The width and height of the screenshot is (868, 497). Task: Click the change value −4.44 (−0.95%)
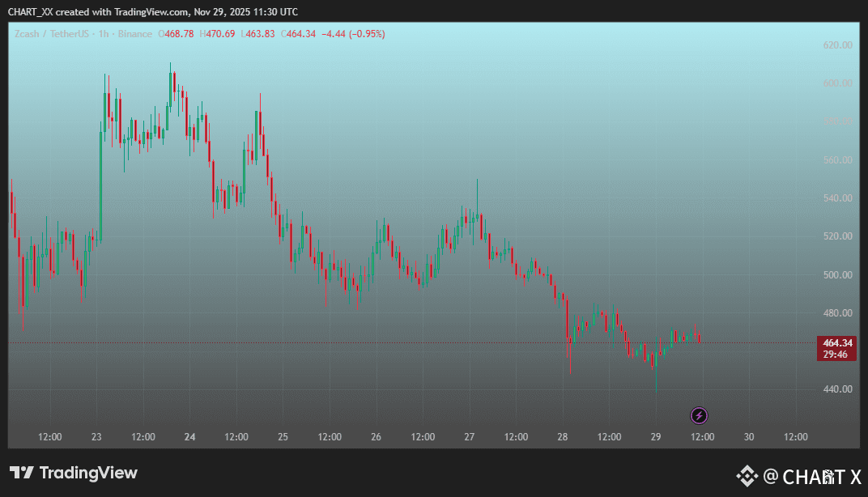353,34
